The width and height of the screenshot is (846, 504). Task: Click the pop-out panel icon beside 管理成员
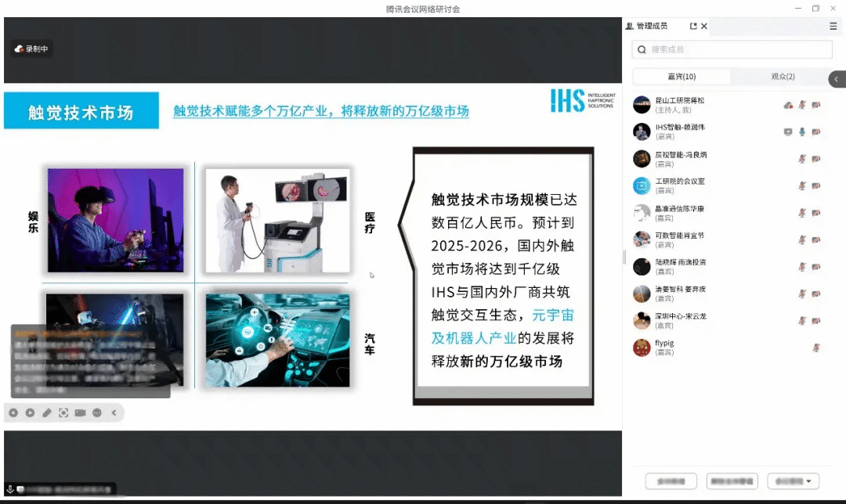[x=692, y=26]
